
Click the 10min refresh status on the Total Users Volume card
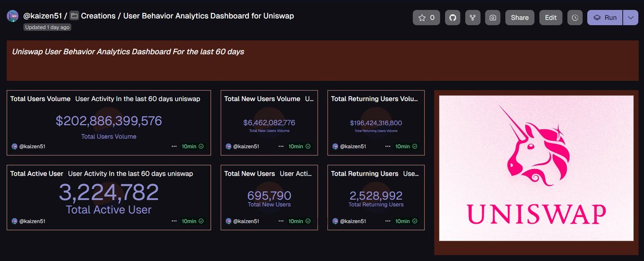193,146
